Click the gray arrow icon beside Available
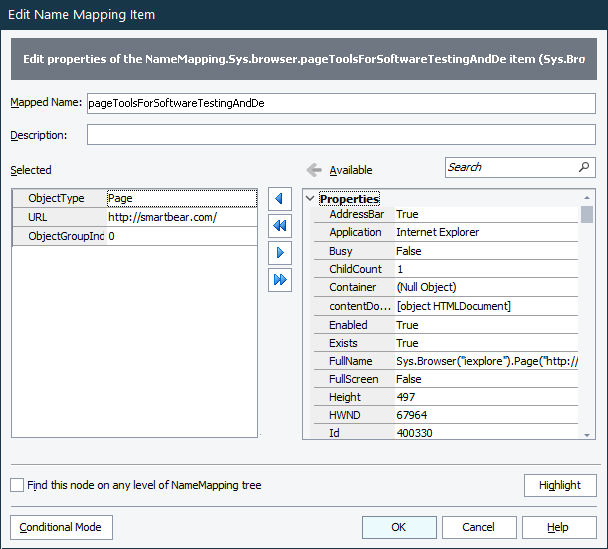Image resolution: width=608 pixels, height=549 pixels. (x=314, y=170)
